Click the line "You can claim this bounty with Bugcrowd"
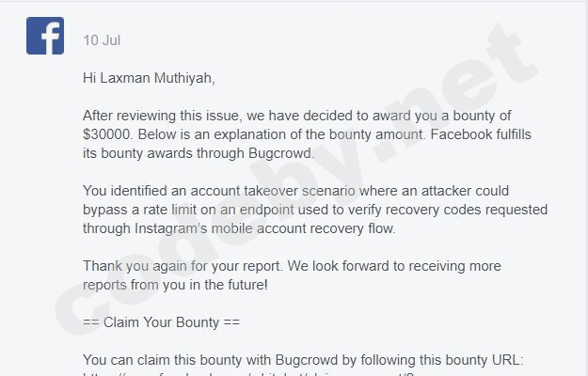Image resolution: width=588 pixels, height=376 pixels. (x=303, y=360)
